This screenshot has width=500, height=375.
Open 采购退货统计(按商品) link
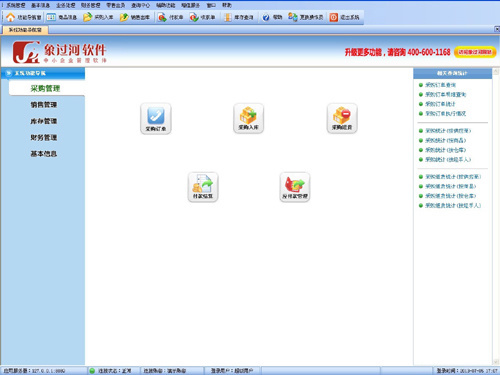[x=451, y=186]
